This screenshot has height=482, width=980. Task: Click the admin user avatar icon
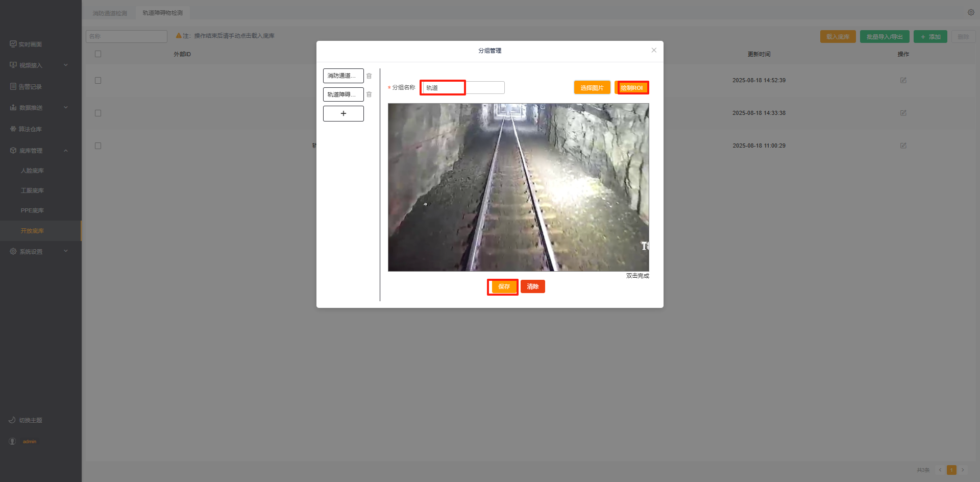(x=13, y=441)
